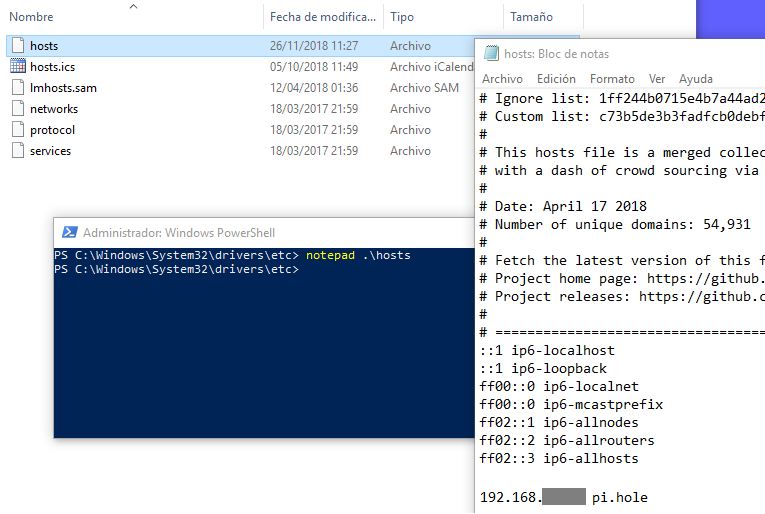Viewport: 765px width, 514px height.
Task: Place cursor on '# Project home page' line
Action: click(x=622, y=278)
